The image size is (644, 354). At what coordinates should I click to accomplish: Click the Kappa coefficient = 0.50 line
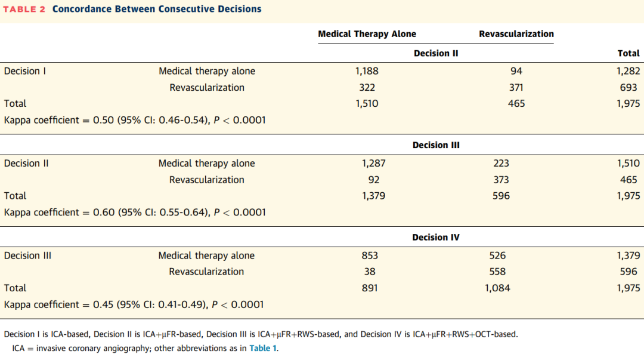134,120
